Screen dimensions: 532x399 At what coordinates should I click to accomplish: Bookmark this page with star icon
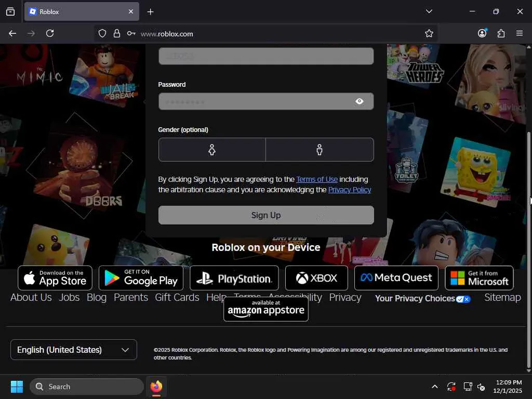pos(429,33)
